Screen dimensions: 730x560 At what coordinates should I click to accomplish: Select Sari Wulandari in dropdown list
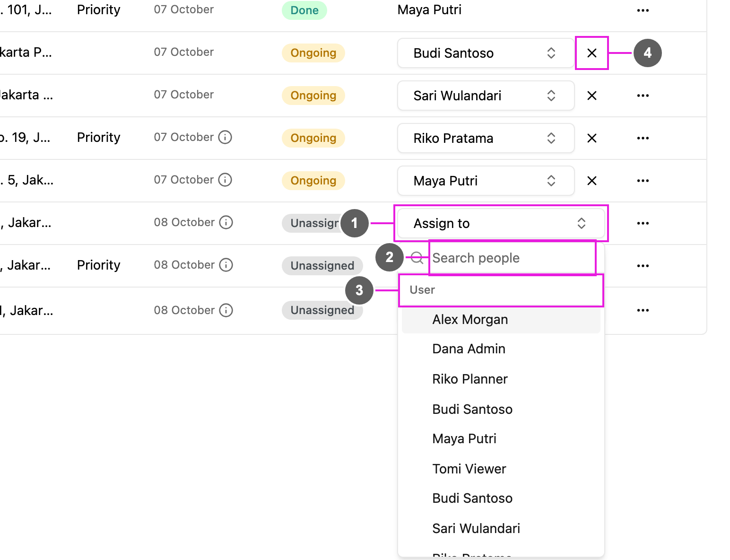click(501, 529)
